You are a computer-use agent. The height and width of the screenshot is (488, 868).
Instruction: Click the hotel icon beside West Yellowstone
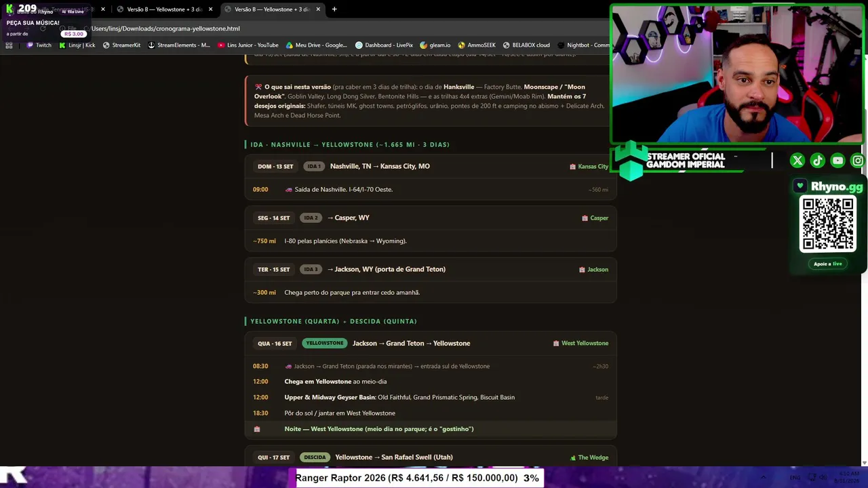(x=556, y=344)
